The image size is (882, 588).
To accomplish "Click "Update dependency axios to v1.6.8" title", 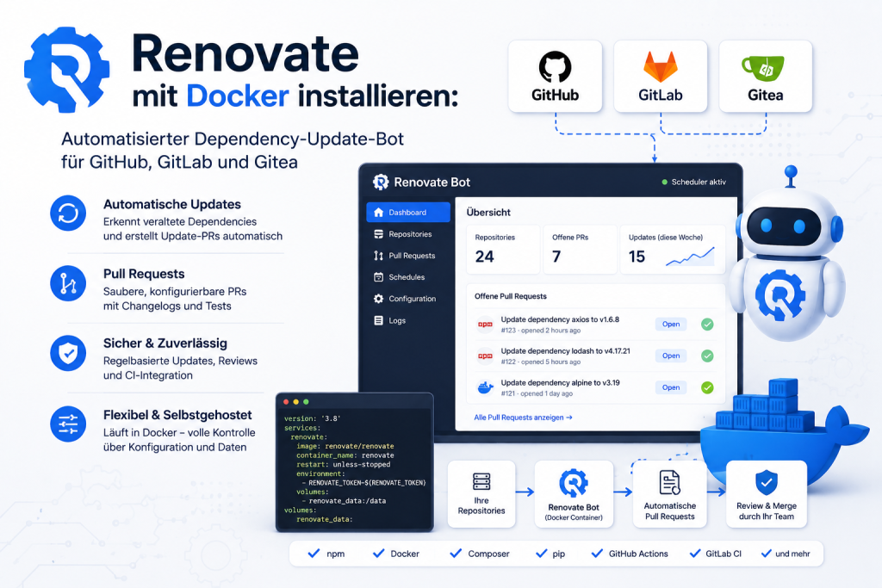I will (x=560, y=319).
